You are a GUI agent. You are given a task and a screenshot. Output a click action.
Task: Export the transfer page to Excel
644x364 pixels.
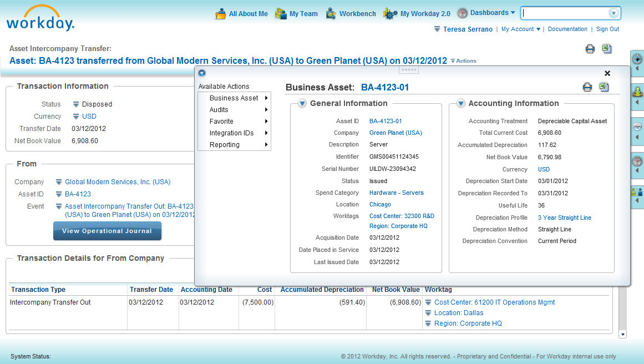pyautogui.click(x=607, y=48)
